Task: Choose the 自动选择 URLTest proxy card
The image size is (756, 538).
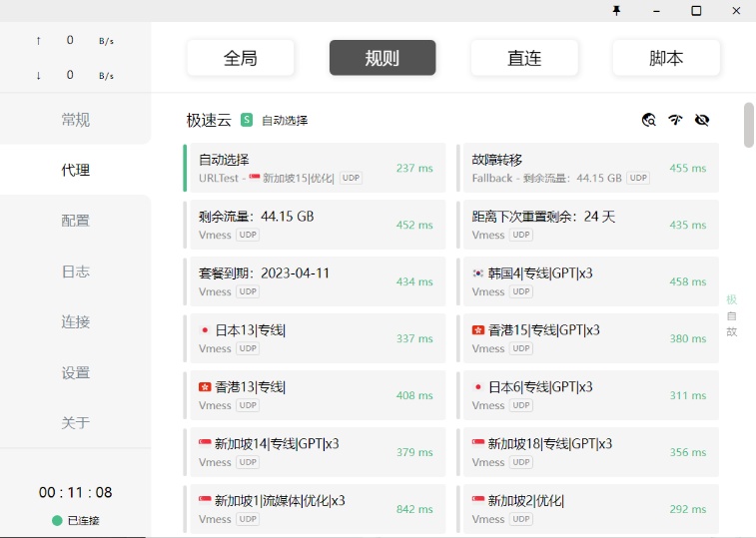Action: tap(315, 168)
